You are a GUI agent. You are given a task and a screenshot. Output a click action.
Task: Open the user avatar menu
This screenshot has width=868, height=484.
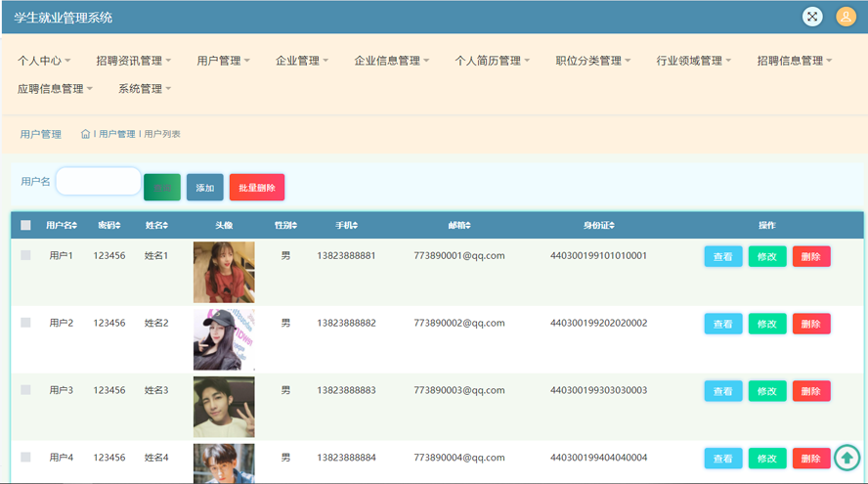point(846,17)
